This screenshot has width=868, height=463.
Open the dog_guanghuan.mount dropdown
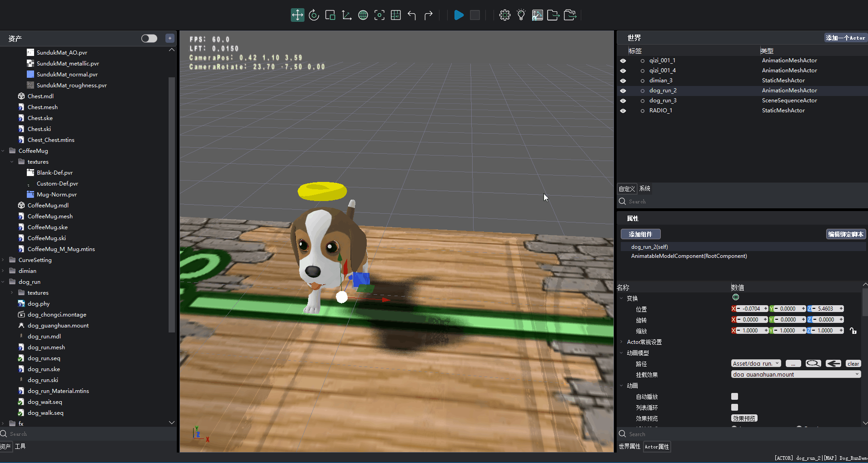796,374
